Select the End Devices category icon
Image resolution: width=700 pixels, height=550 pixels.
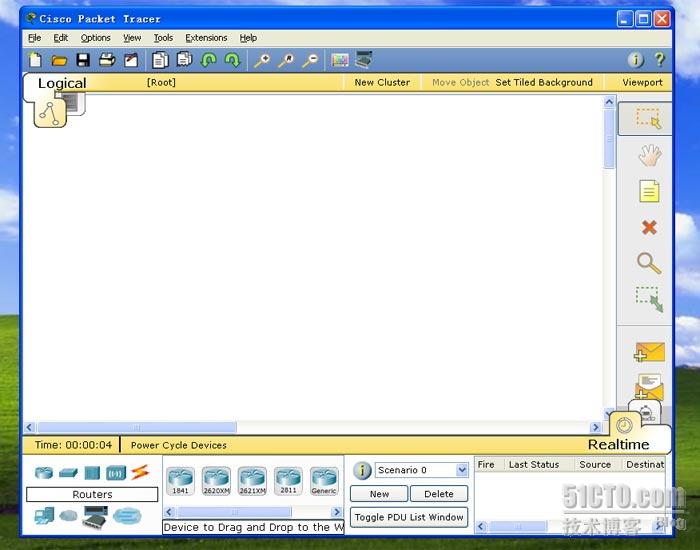click(x=44, y=516)
